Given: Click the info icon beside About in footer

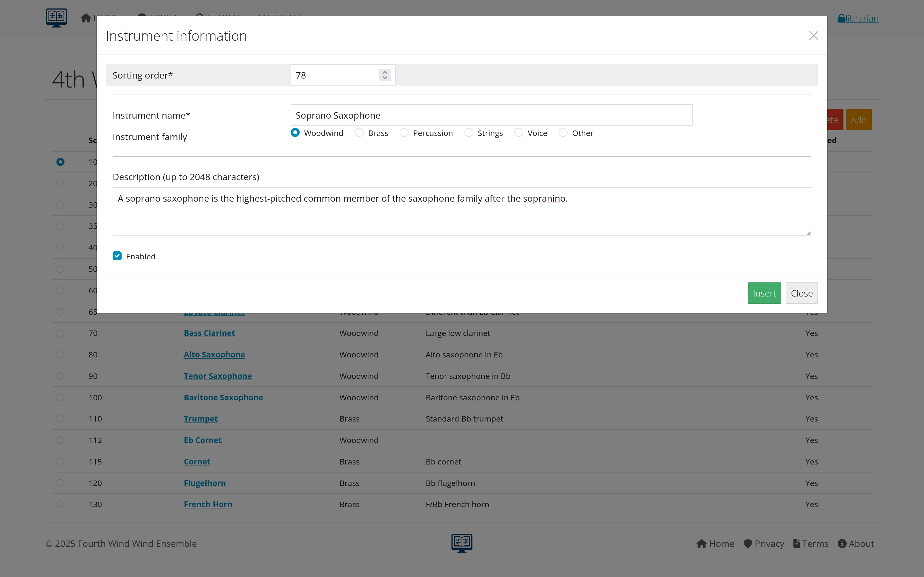Looking at the screenshot, I should click(842, 543).
